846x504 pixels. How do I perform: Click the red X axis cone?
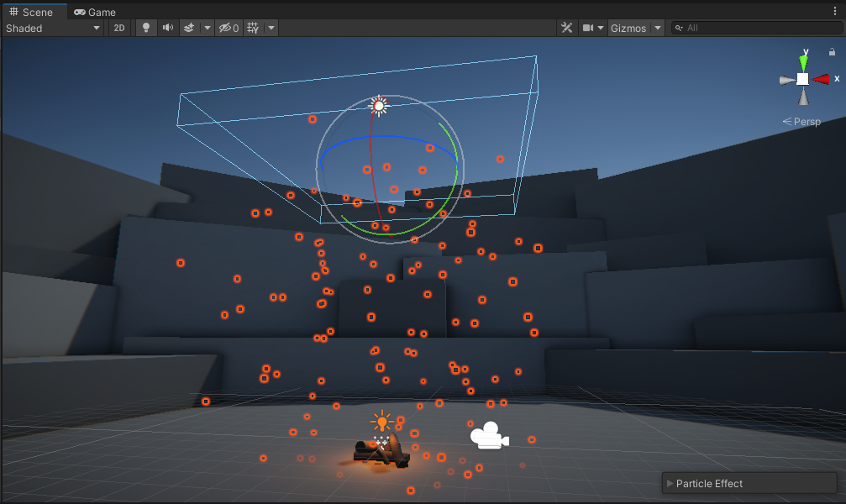[x=821, y=79]
